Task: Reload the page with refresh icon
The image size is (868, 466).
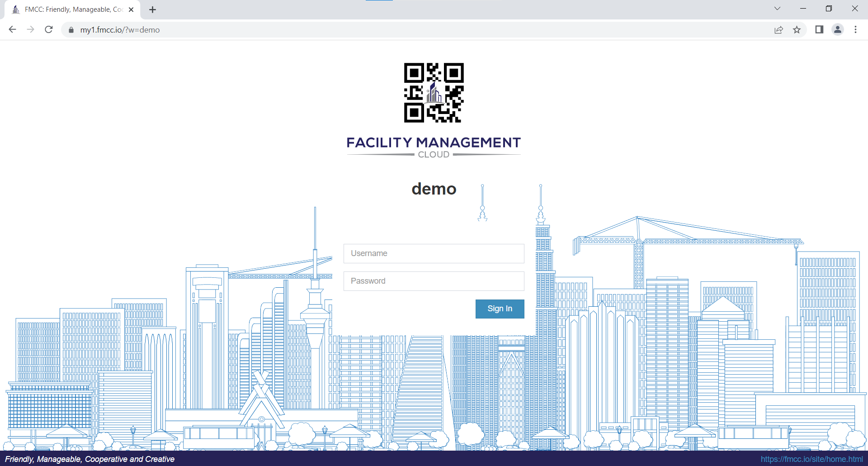Action: 49,30
